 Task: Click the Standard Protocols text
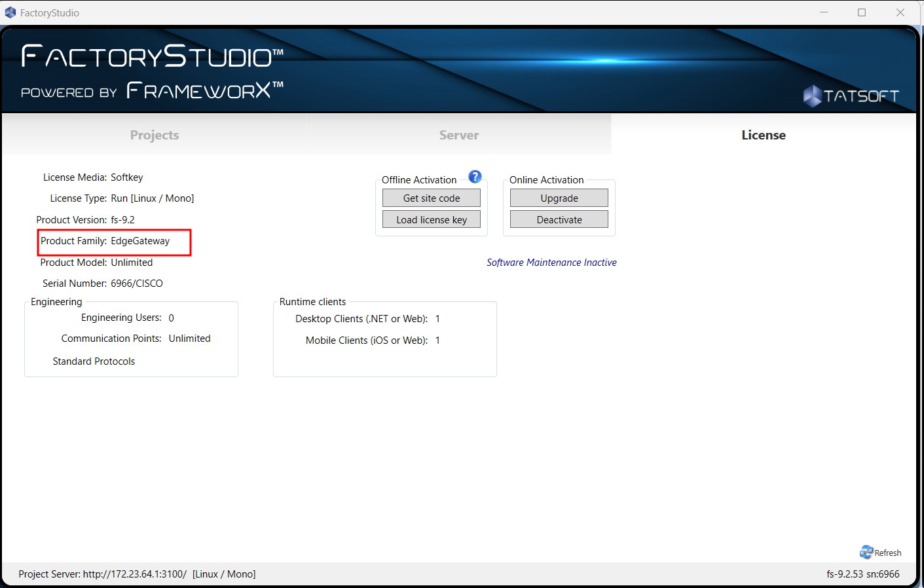pos(94,361)
